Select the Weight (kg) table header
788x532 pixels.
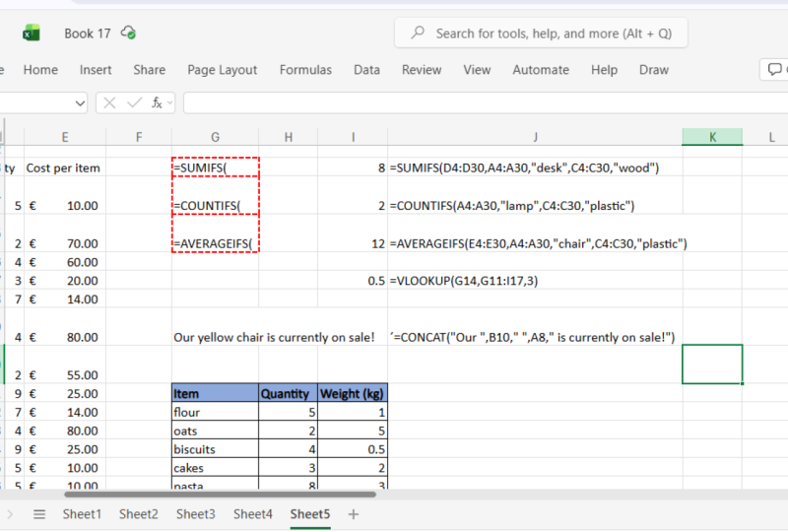point(353,393)
